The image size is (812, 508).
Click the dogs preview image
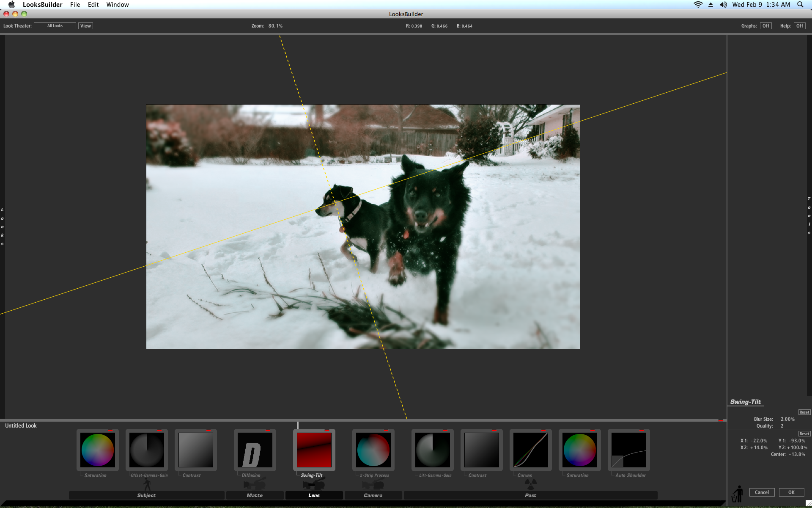363,226
